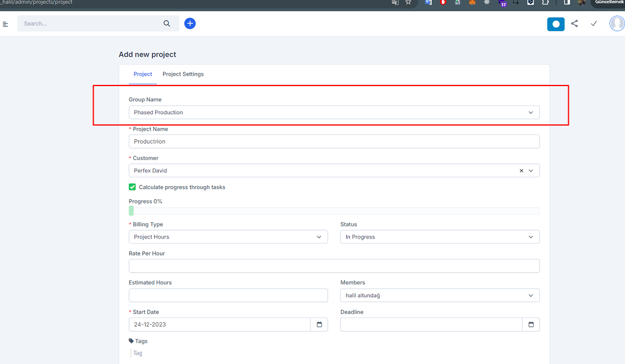
Task: Uncheck Calculate progress through tasks
Action: [x=132, y=187]
